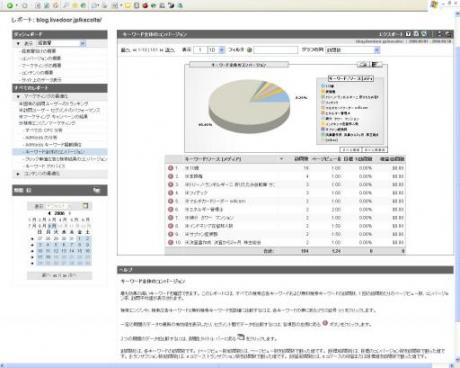This screenshot has height=368, width=460.
Task: Go to the next year in the calendar
Action: pyautogui.click(x=69, y=213)
